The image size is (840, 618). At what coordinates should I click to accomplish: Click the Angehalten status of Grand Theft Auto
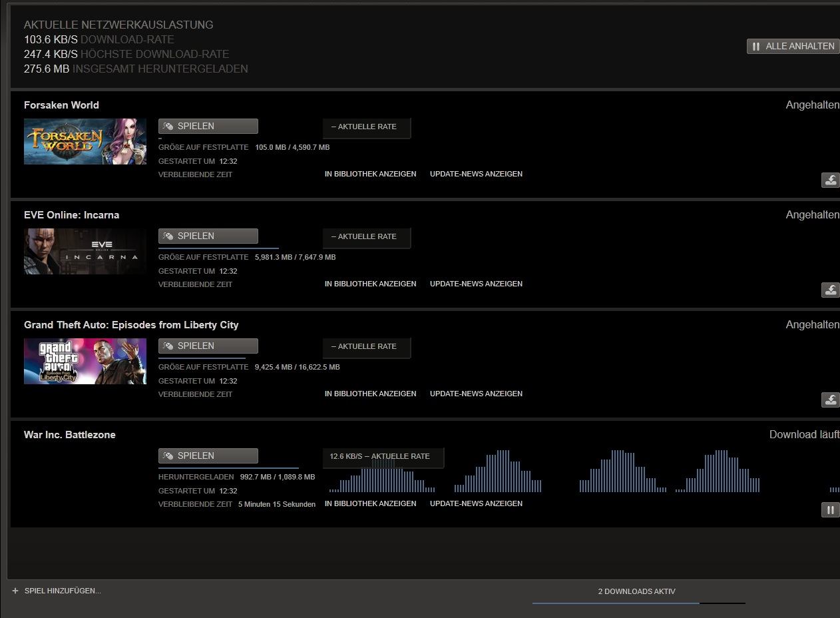(x=812, y=324)
